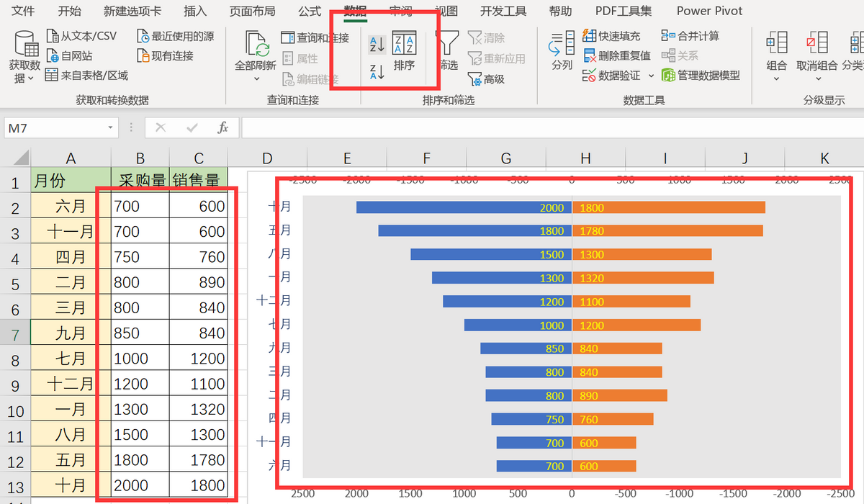Select the 采购量 header cell
The image size is (864, 504).
(x=140, y=180)
